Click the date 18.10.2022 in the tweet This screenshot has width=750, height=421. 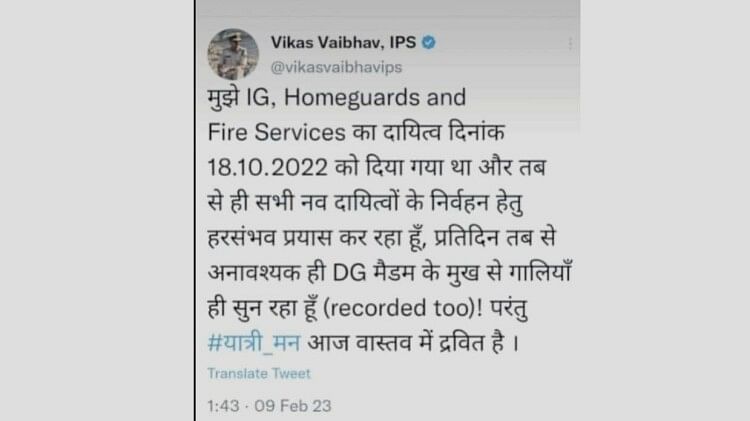point(268,168)
